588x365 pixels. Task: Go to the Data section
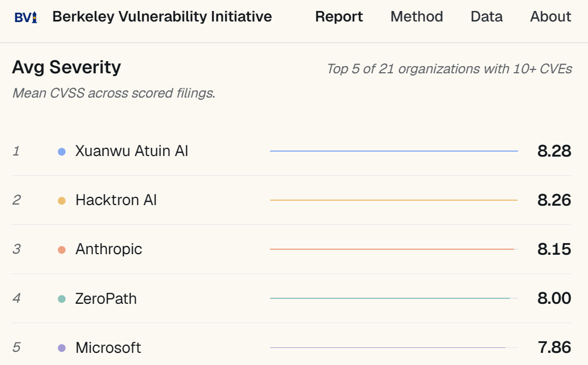pos(487,17)
